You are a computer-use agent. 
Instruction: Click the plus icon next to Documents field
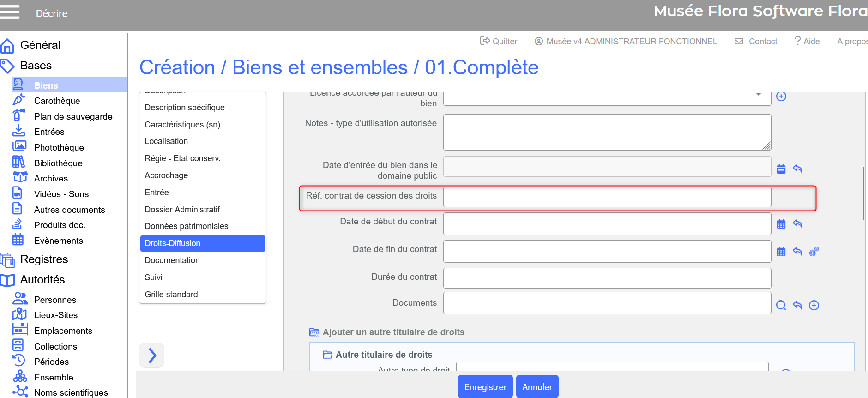814,305
